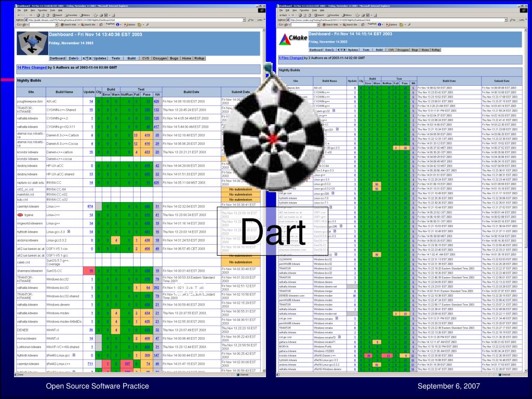Open Tools menu in right CMake browser
The height and width of the screenshot is (399, 532).
tap(314, 10)
